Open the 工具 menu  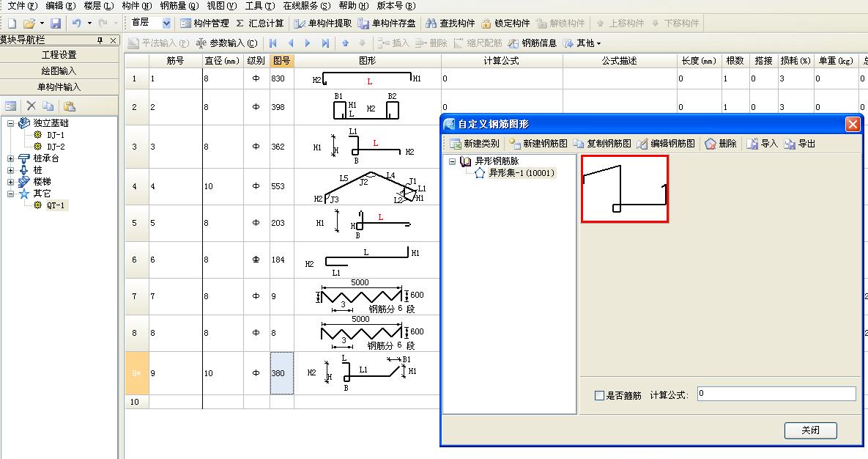pos(259,6)
